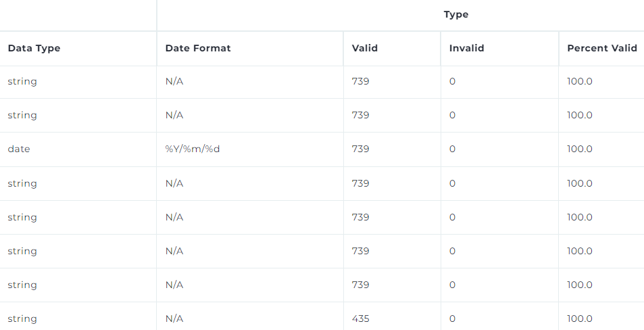Click the 739 valid cell in the date row
Screen dimensions: 644x330
361,149
